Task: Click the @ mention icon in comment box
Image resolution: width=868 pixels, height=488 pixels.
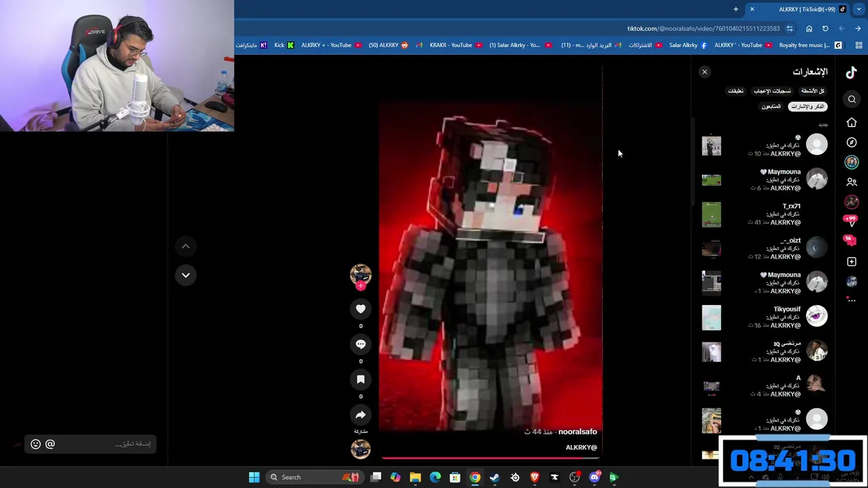Action: (50, 444)
